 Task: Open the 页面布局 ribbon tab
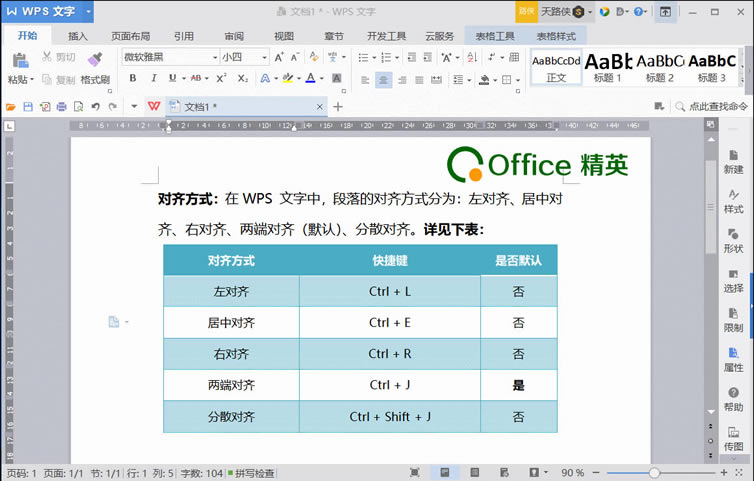tap(131, 36)
